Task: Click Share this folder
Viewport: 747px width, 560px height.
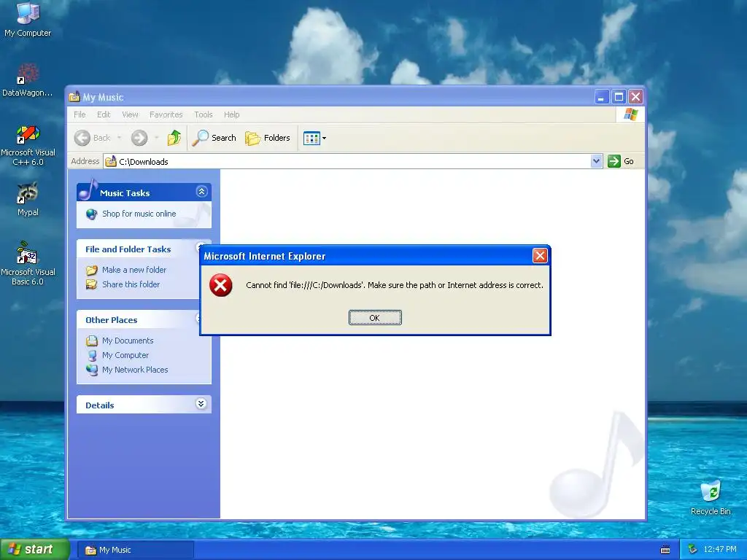Action: point(131,284)
